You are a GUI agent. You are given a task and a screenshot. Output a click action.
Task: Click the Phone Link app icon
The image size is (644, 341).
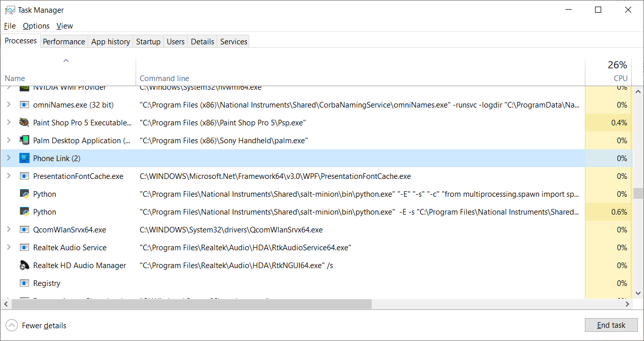(24, 158)
